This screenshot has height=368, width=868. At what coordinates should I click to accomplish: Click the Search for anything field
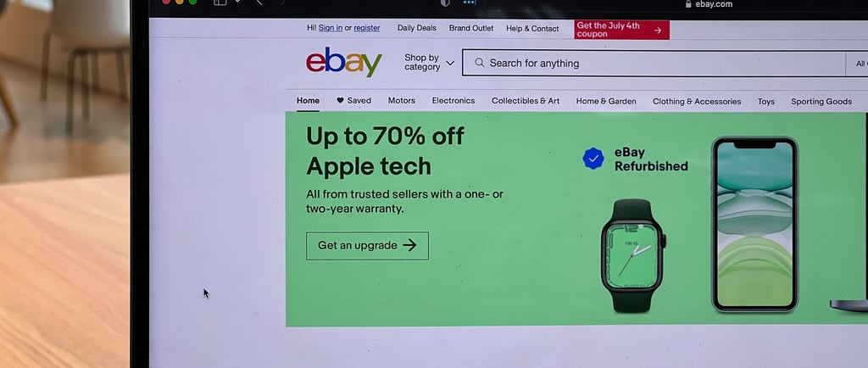coord(654,63)
